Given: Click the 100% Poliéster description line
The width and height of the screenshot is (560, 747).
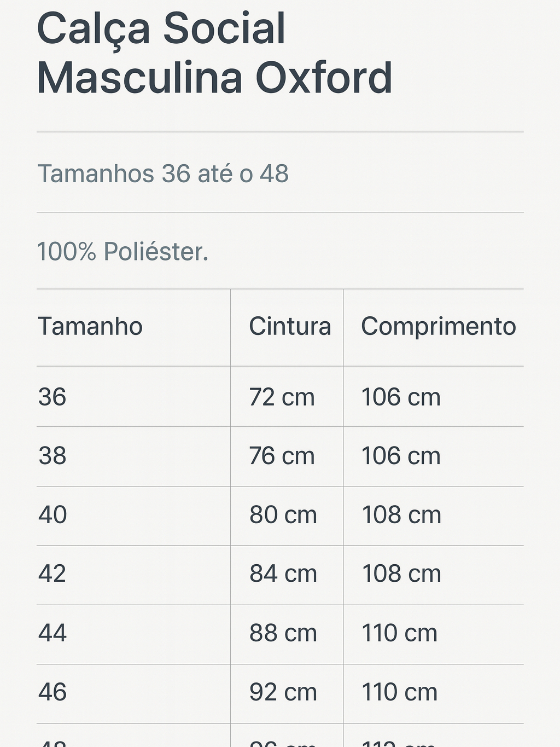Looking at the screenshot, I should tap(122, 252).
